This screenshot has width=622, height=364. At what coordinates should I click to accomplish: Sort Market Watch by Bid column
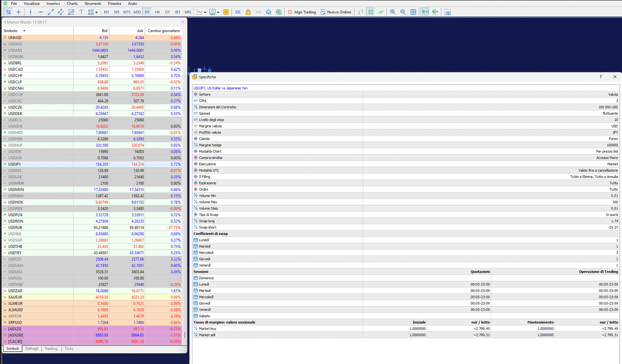pos(91,31)
